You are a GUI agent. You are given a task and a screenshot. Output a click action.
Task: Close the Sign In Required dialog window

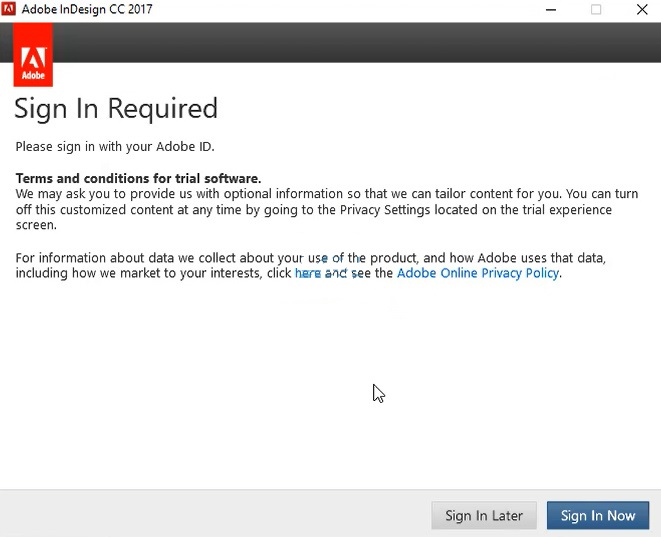tap(640, 10)
